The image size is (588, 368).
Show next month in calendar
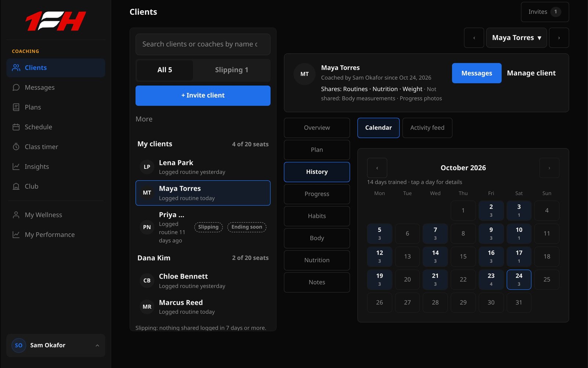point(549,168)
